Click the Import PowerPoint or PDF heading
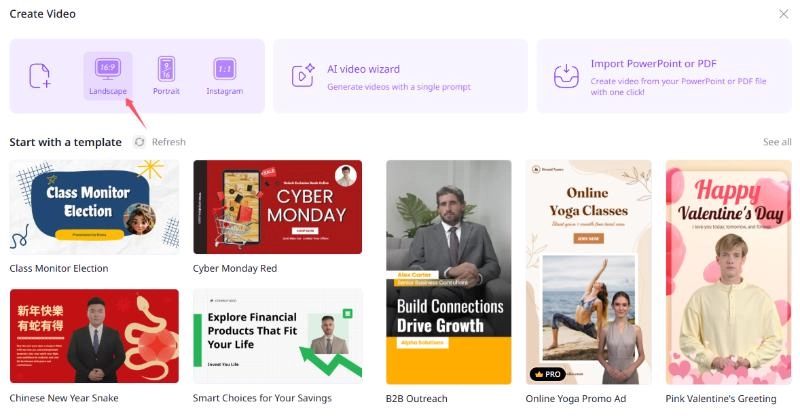 pos(654,64)
